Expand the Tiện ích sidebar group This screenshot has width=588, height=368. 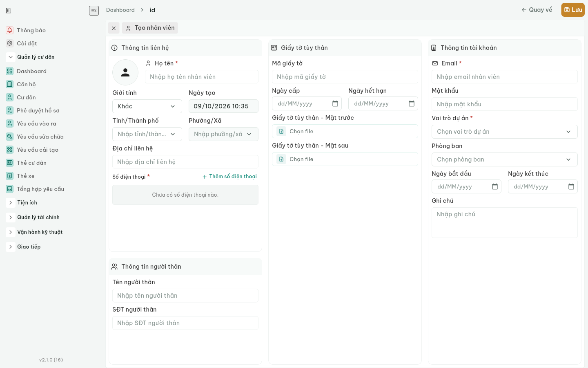point(27,202)
